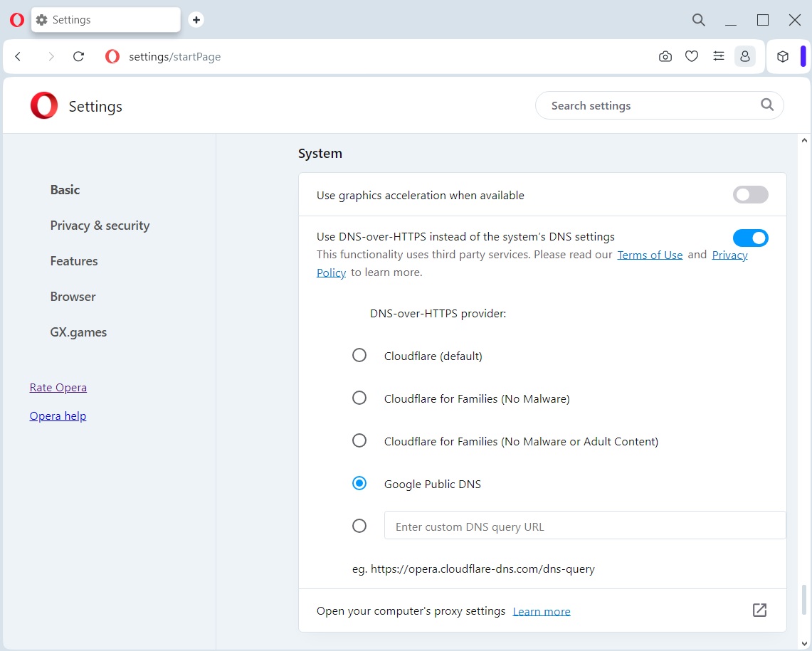The height and width of the screenshot is (651, 812).
Task: Click the System section heading
Action: click(x=320, y=153)
